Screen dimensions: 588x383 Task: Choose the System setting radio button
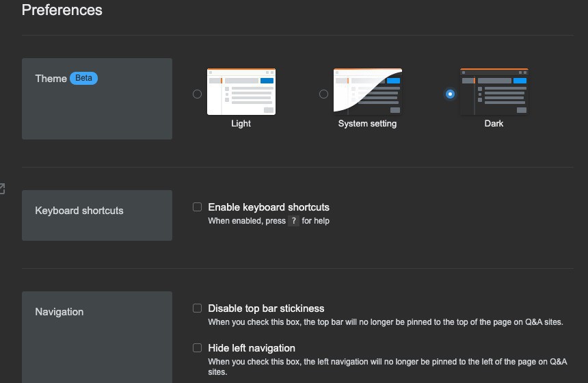(324, 94)
